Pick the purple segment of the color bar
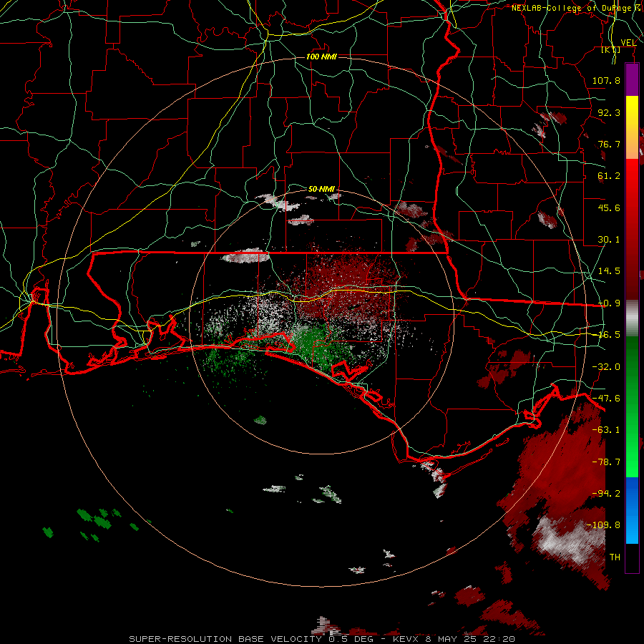The width and height of the screenshot is (644, 644). (632, 79)
